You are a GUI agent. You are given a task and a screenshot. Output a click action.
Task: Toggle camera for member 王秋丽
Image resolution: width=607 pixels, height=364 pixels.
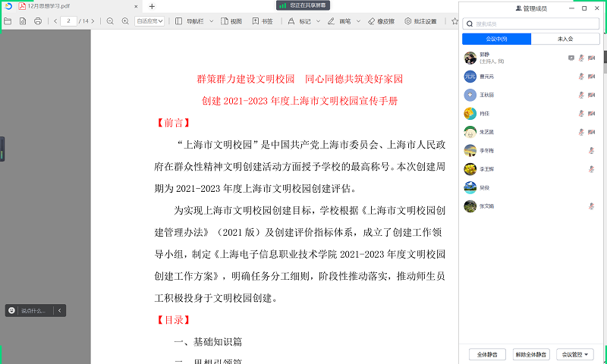pyautogui.click(x=591, y=95)
